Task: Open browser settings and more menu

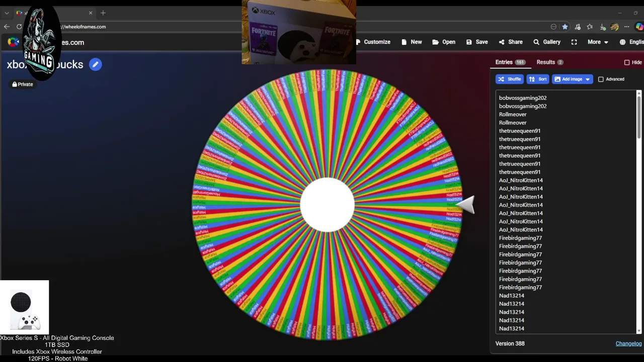Action: 627,27
